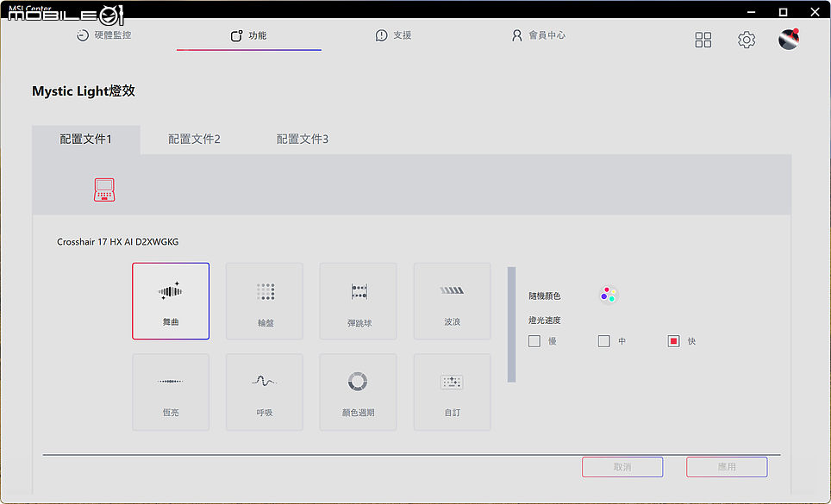Set light speed to 中
The width and height of the screenshot is (831, 504).
pyautogui.click(x=604, y=341)
